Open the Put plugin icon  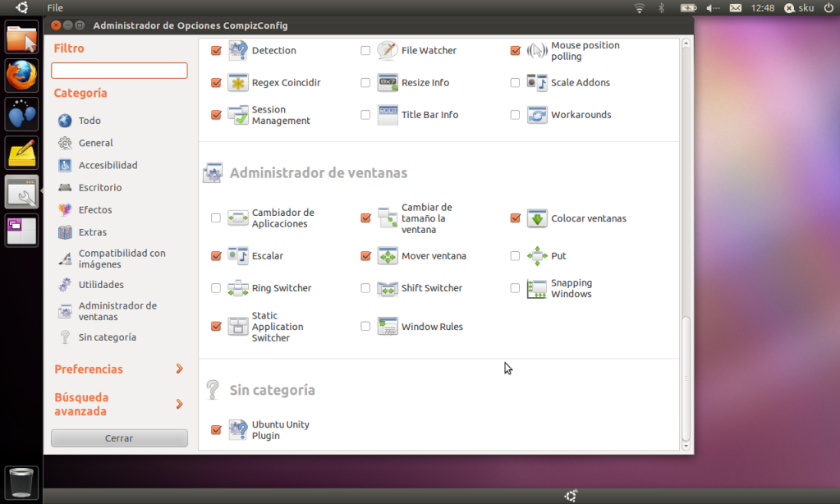pos(537,255)
